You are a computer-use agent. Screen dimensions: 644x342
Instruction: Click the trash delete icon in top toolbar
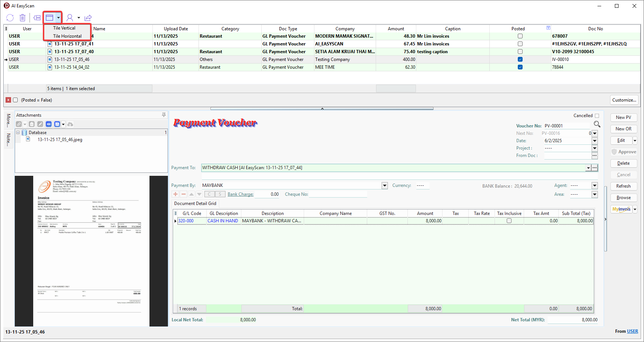pos(23,18)
